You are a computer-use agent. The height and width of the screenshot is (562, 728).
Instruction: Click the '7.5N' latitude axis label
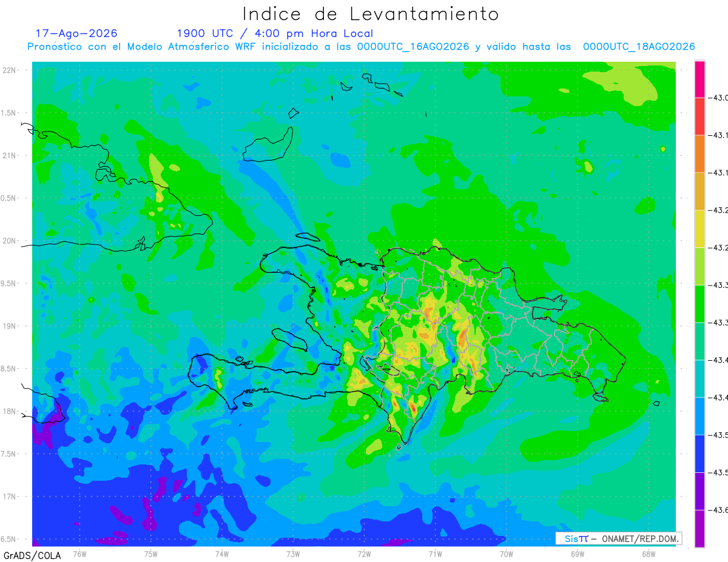(8, 454)
